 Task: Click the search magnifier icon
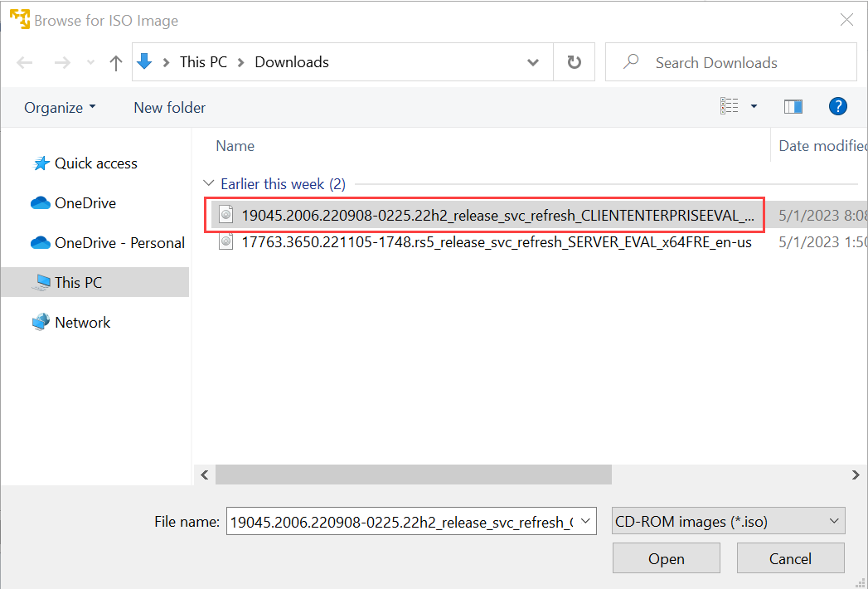(x=631, y=61)
